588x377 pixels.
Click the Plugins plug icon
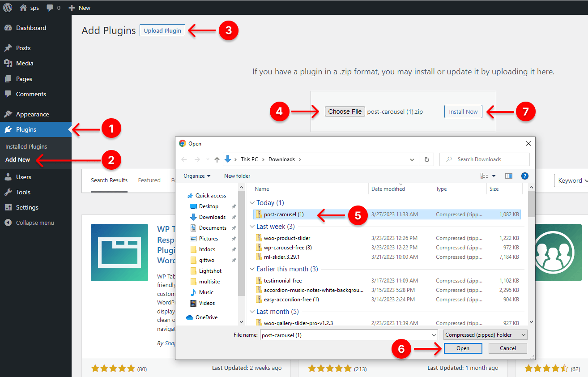point(8,129)
